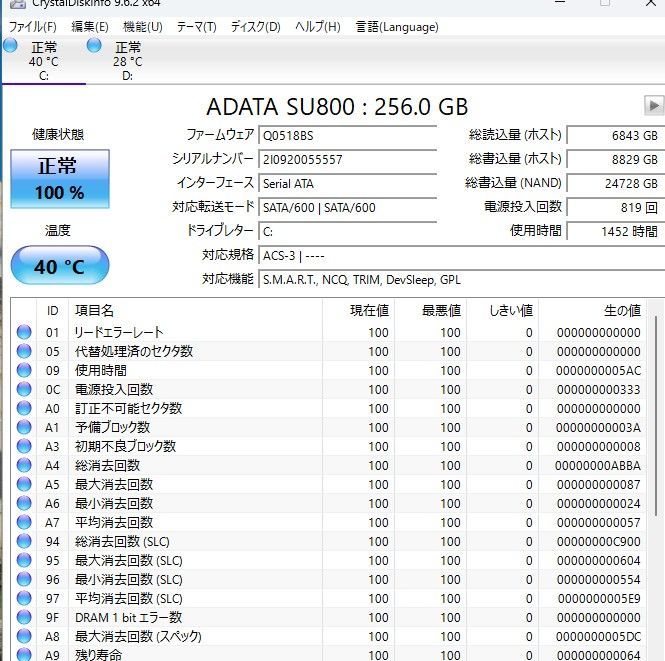Click the status icon for row 94 総消去回数 (SLC)
The image size is (665, 661).
(x=24, y=541)
